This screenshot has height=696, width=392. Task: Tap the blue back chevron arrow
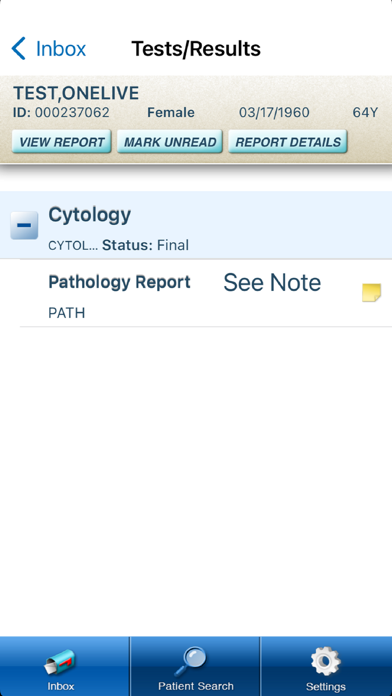pyautogui.click(x=19, y=48)
